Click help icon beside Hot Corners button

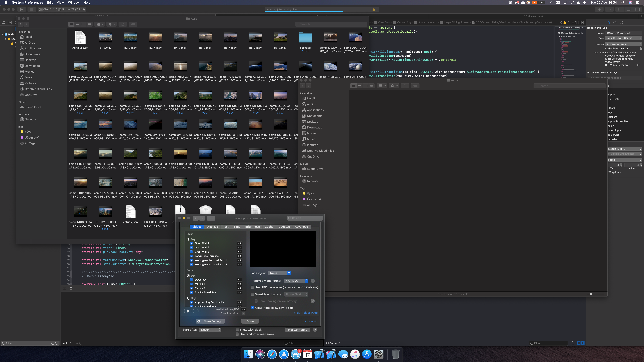tap(315, 330)
